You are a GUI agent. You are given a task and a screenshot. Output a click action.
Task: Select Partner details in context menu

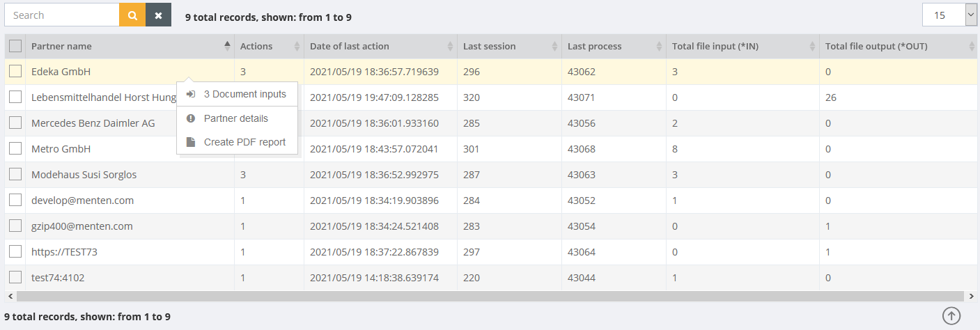coord(235,118)
